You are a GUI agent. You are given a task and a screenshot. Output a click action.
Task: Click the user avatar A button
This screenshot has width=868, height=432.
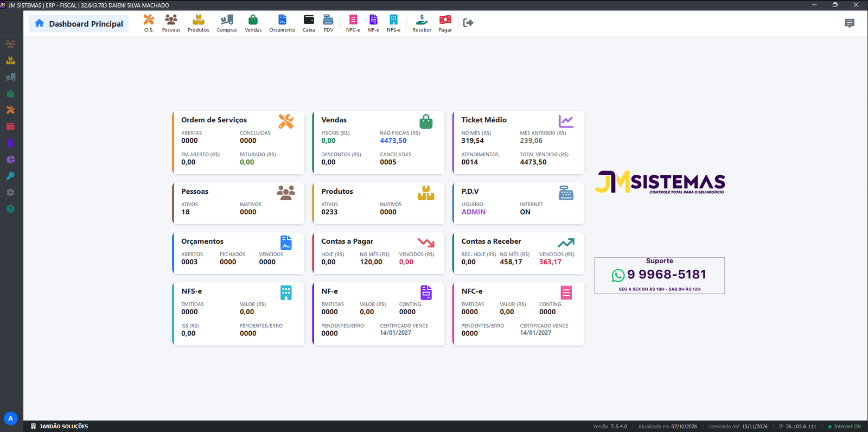point(10,418)
